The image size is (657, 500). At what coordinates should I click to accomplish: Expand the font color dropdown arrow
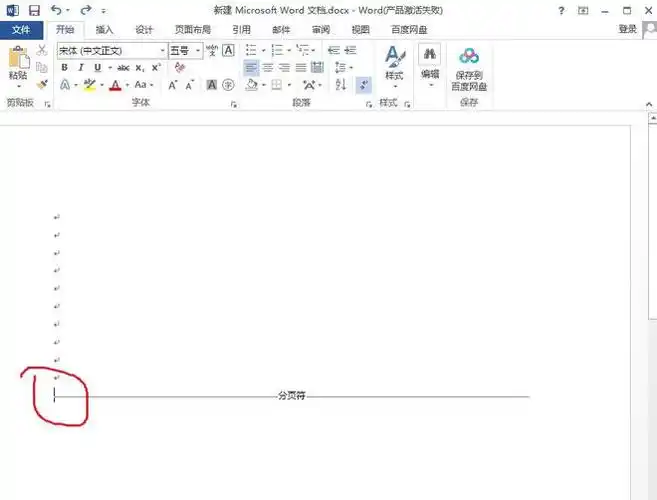(127, 85)
